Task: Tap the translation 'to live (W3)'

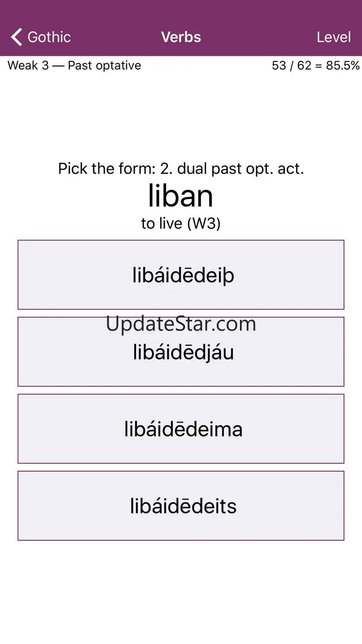Action: (x=181, y=223)
